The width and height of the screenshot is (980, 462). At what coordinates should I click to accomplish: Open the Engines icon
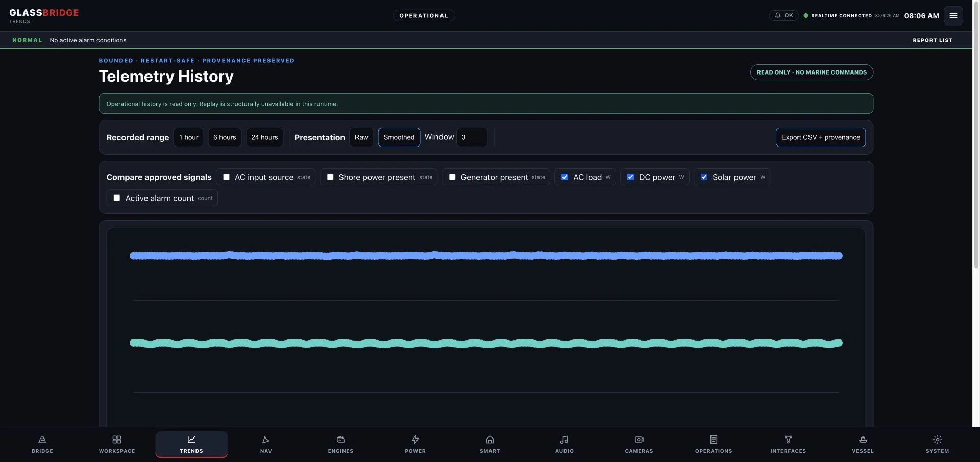(x=340, y=440)
